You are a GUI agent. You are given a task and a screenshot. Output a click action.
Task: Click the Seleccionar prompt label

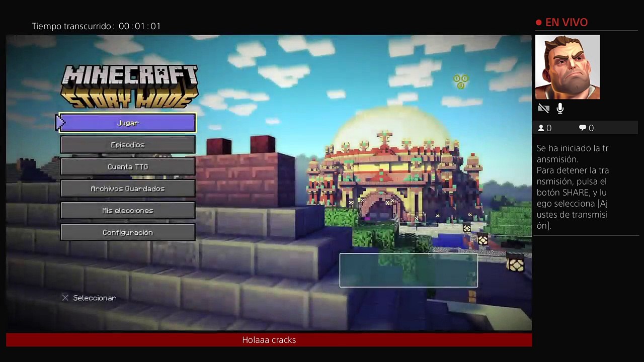pos(95,298)
